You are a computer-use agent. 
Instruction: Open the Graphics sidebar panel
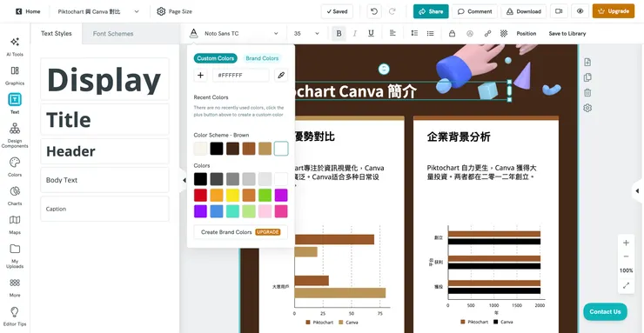click(15, 76)
